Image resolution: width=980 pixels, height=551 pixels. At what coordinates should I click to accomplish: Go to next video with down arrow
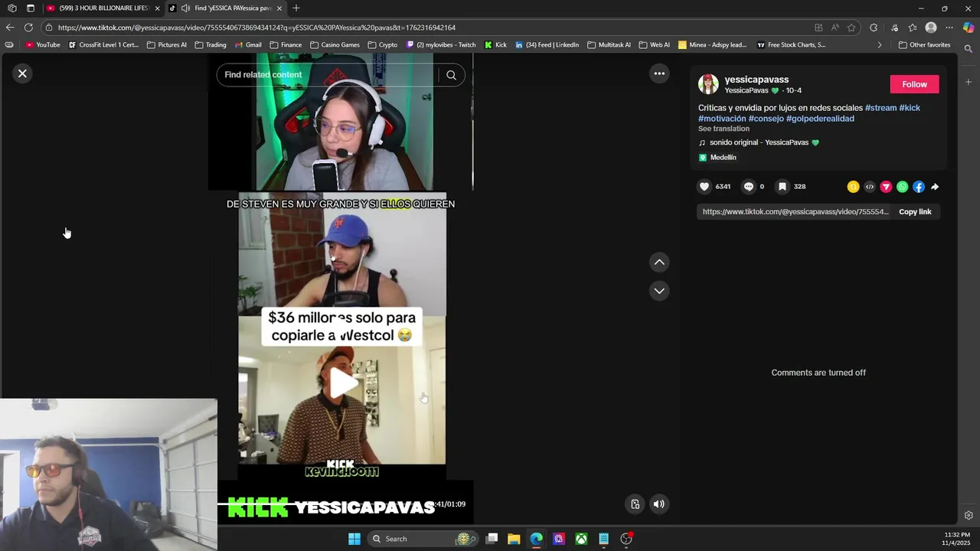pos(659,291)
